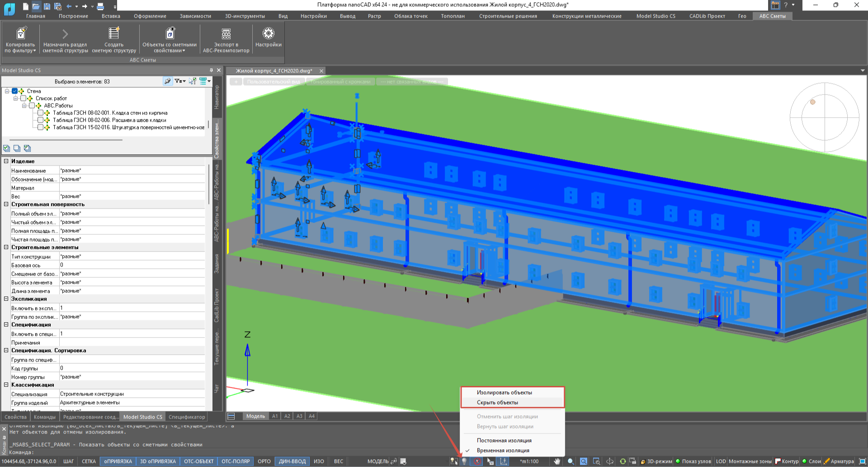This screenshot has height=467, width=868.
Task: Toggle оПРИВЯЗКА snap mode
Action: pyautogui.click(x=118, y=461)
